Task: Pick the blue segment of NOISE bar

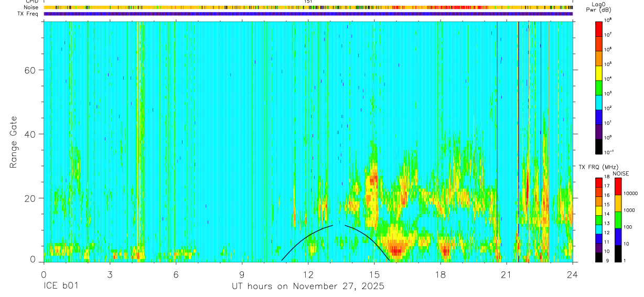Action: coord(618,237)
